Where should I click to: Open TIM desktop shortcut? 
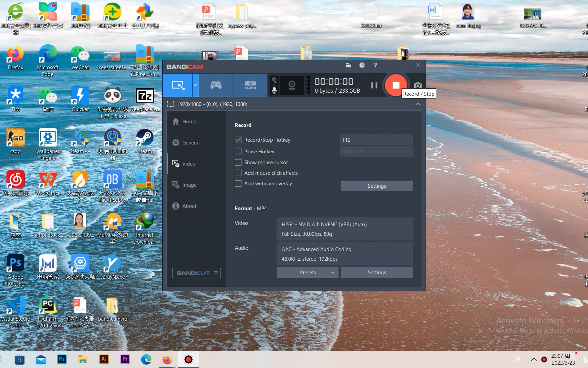[x=15, y=99]
